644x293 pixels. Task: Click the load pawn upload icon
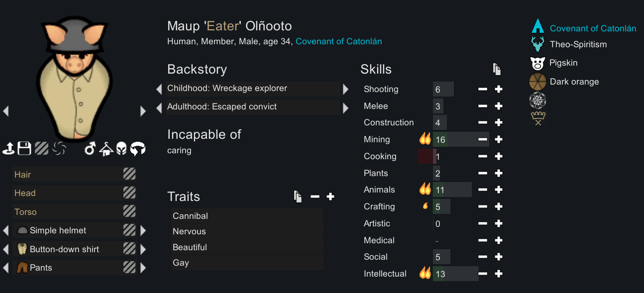point(8,148)
